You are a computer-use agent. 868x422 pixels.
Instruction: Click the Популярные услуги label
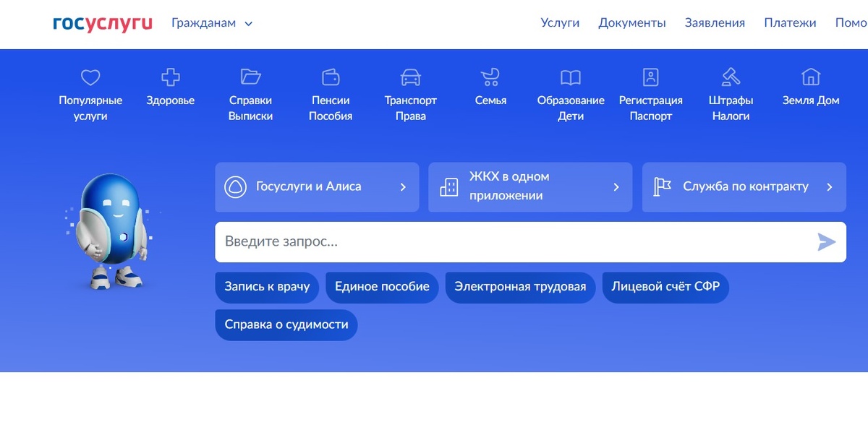pos(90,108)
